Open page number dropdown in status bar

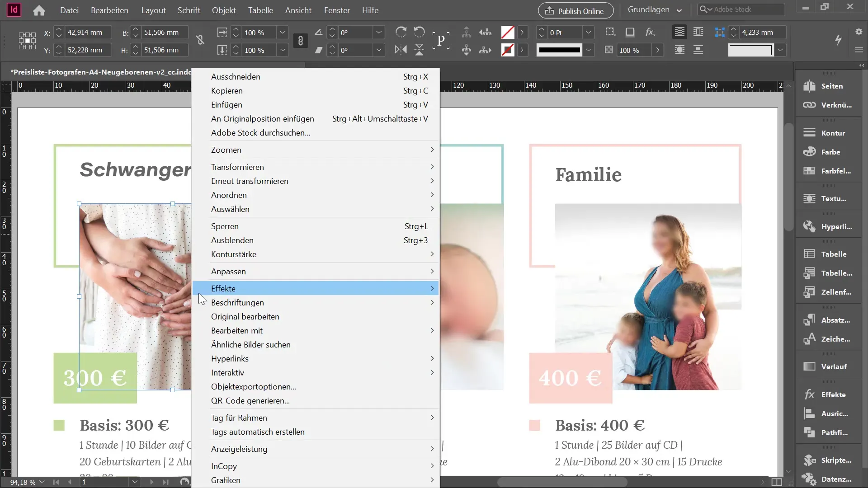135,482
